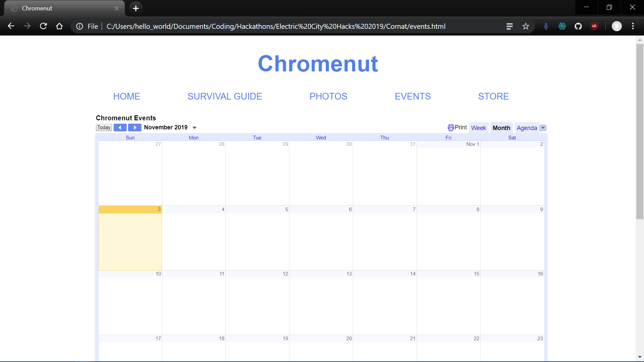Viewport: 644px width, 362px height.
Task: Reload the page with refresh icon
Action: (43, 26)
